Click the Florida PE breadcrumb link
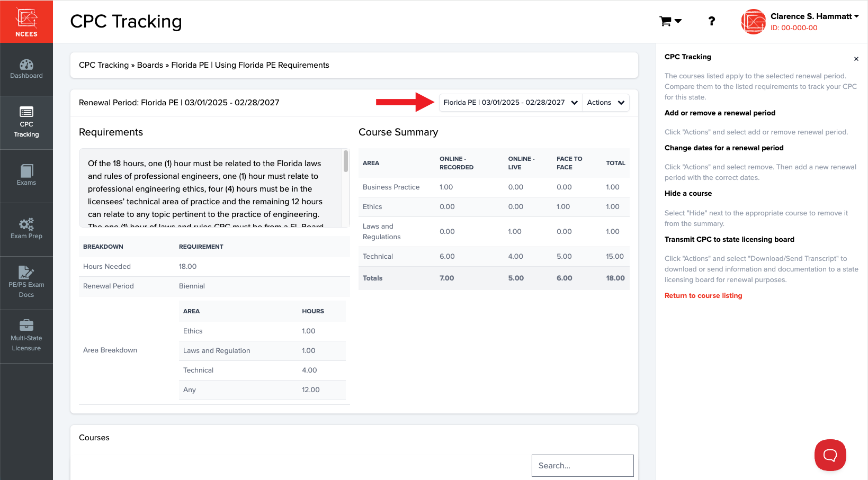 coord(190,65)
